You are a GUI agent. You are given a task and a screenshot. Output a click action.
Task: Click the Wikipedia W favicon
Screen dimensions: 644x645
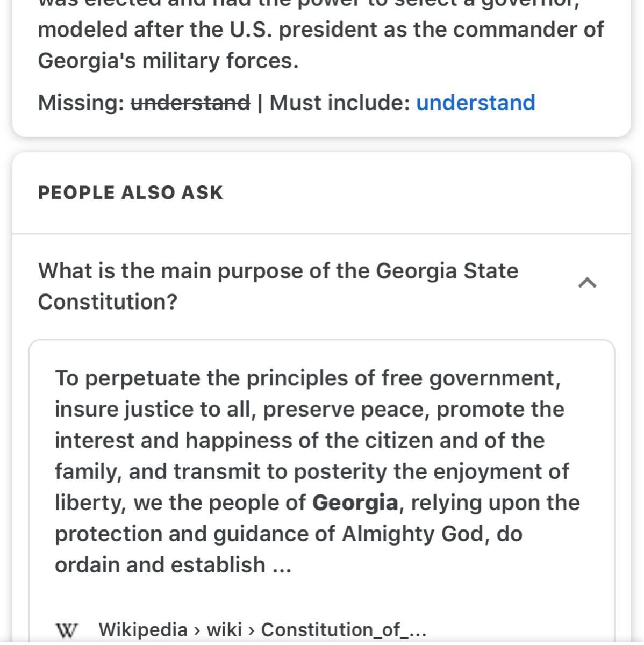[67, 630]
